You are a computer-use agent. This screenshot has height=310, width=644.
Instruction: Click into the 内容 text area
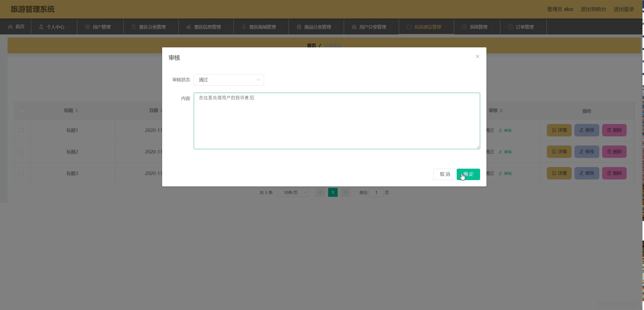tap(336, 121)
